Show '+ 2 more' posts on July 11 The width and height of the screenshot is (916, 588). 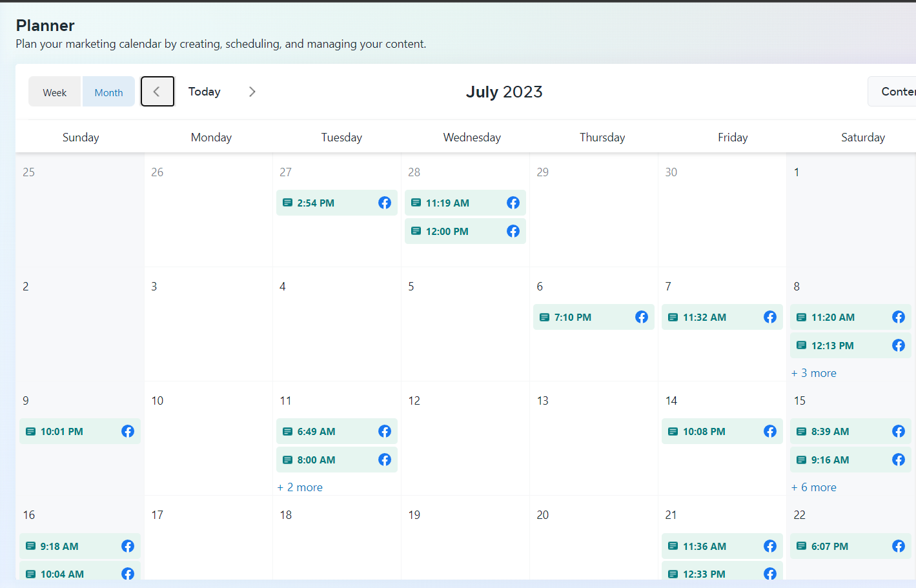pyautogui.click(x=300, y=487)
